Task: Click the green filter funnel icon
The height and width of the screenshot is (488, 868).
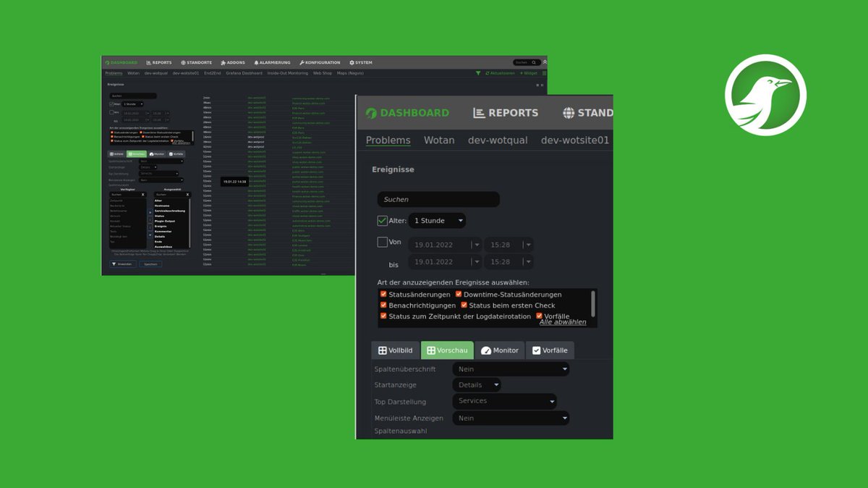Action: pyautogui.click(x=478, y=73)
